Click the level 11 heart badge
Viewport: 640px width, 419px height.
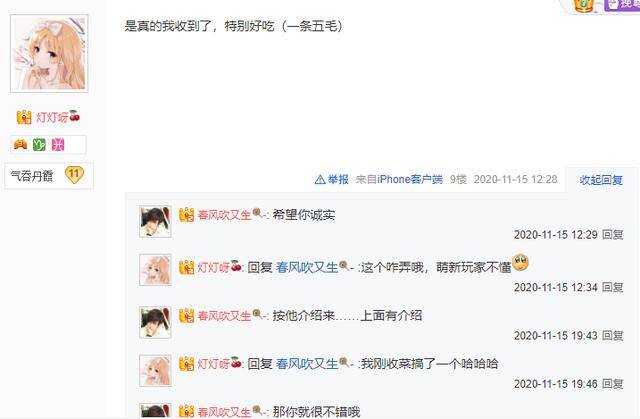pos(74,175)
